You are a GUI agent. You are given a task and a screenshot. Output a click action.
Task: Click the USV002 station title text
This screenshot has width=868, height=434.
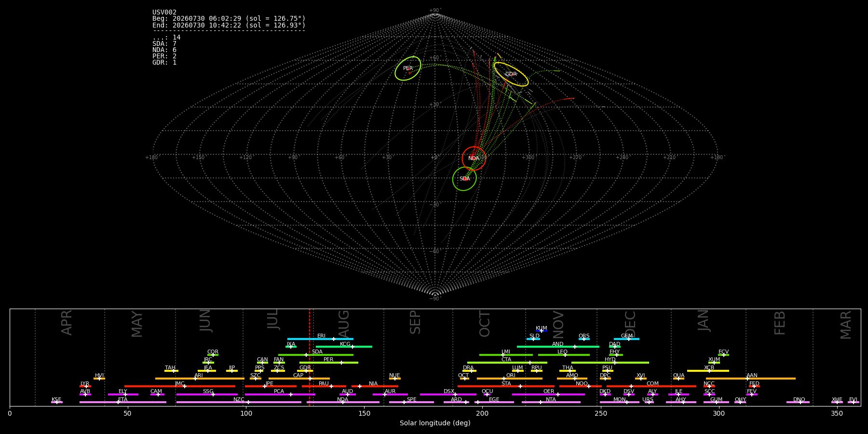click(x=164, y=13)
